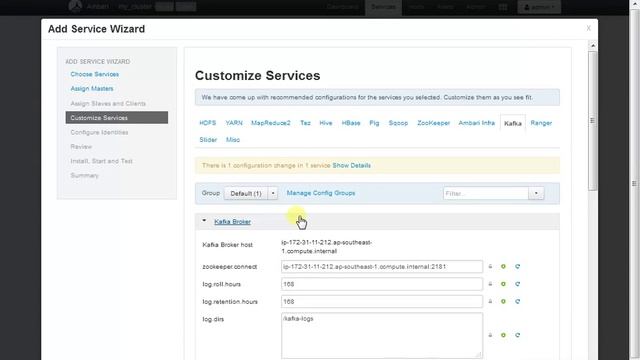Click lock icon for zookeeper.connect
This screenshot has width=640, height=360.
(x=490, y=267)
